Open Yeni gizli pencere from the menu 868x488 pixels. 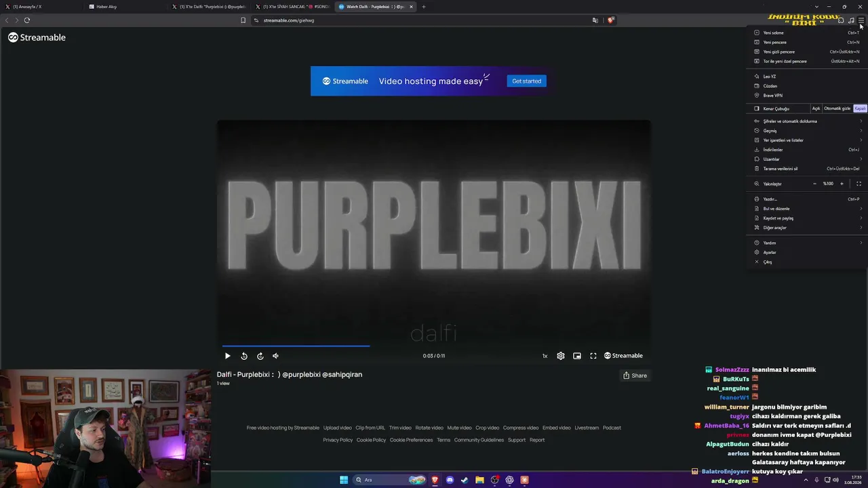[x=807, y=52]
